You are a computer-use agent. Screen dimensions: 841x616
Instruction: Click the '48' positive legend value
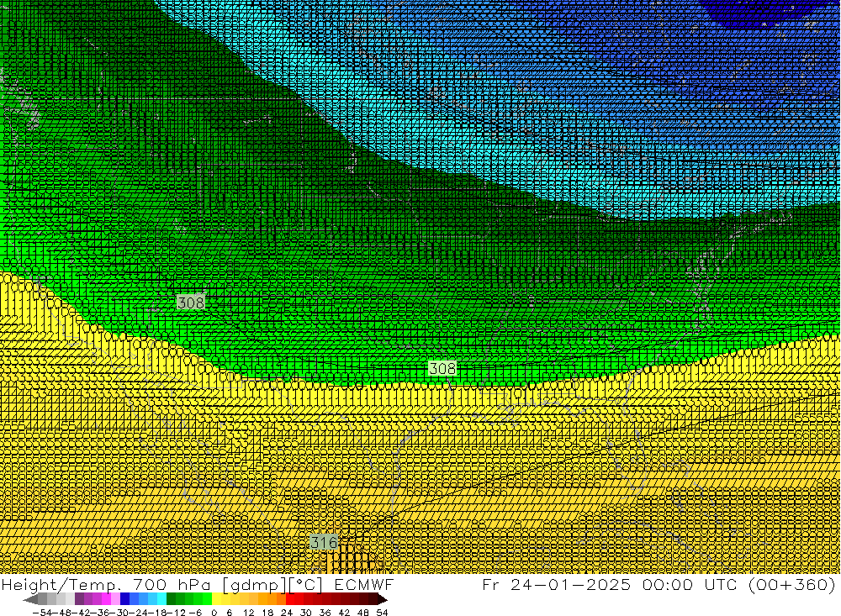(363, 613)
